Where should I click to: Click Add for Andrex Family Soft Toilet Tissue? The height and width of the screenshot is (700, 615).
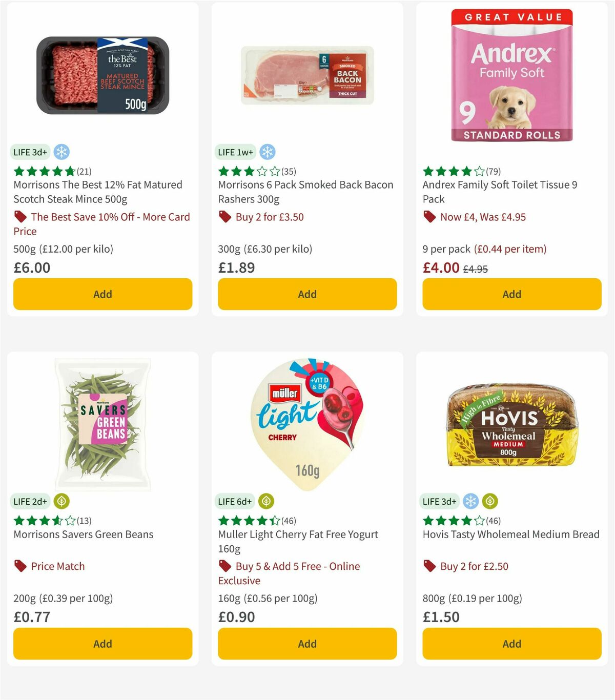pos(511,294)
